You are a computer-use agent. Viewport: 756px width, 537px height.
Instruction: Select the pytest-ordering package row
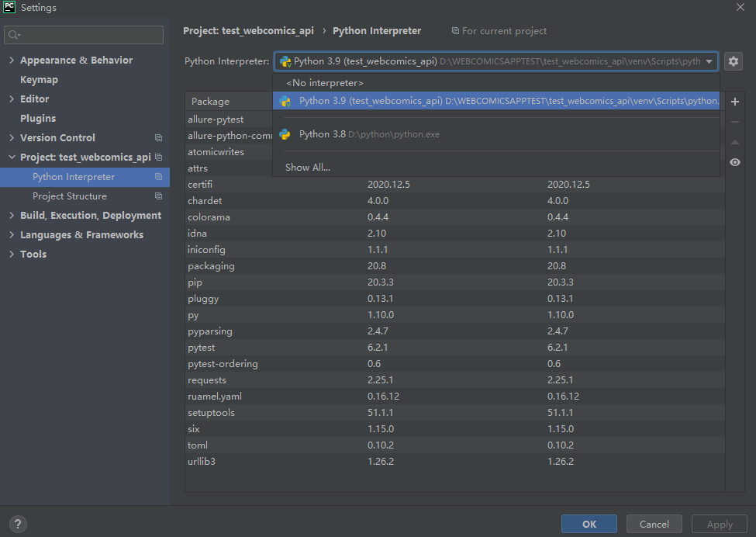[x=455, y=364]
